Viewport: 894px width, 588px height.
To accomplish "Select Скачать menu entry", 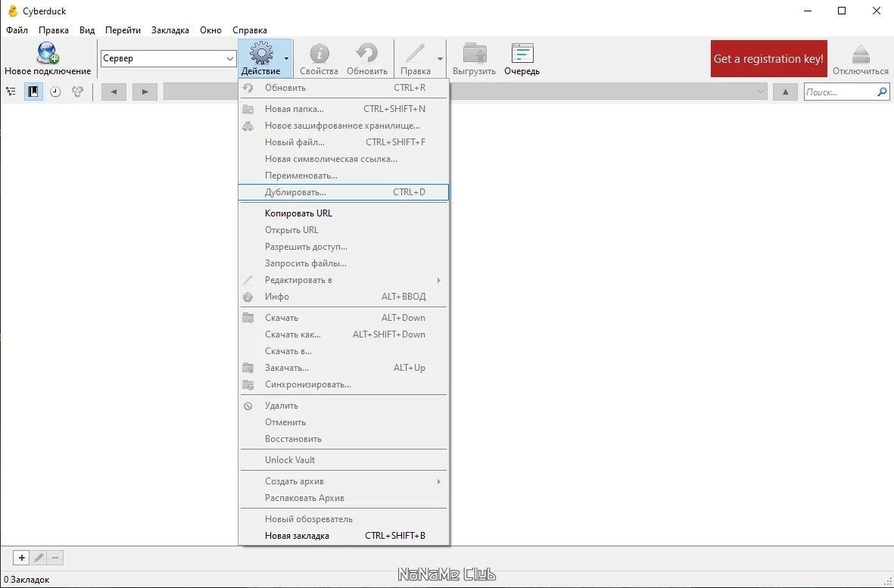I will click(x=343, y=317).
